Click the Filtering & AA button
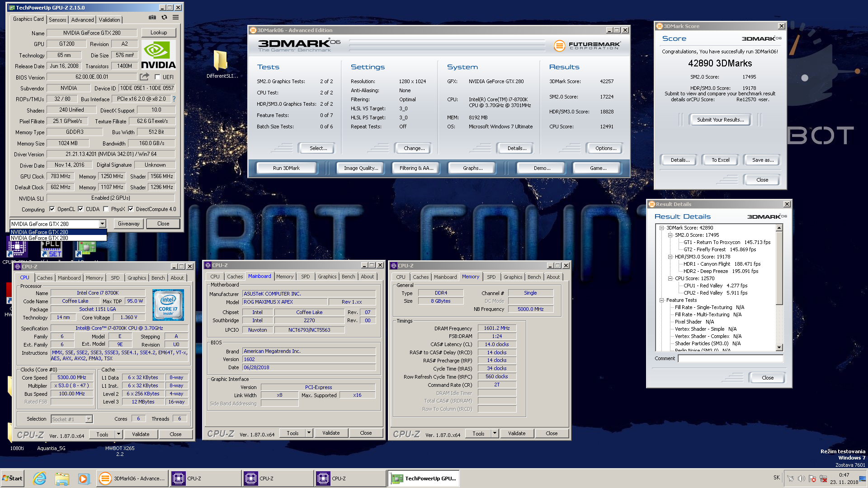Image resolution: width=868 pixels, height=488 pixels. (416, 168)
